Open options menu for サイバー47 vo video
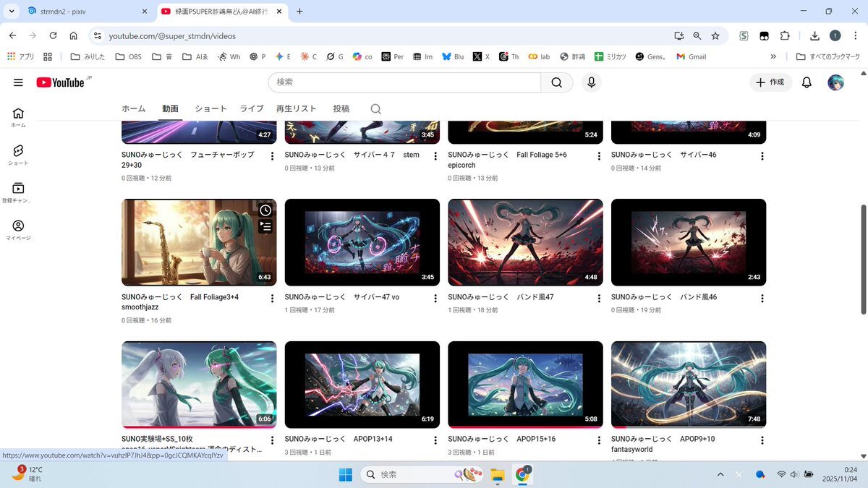This screenshot has height=488, width=868. click(435, 299)
